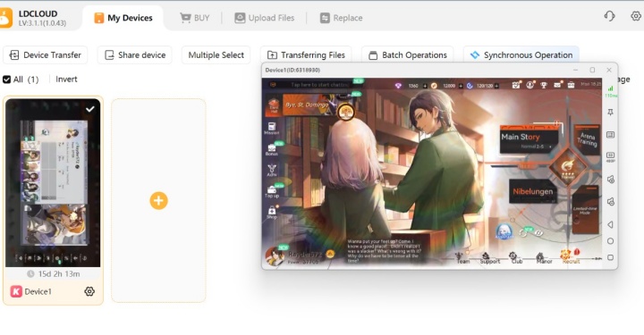The width and height of the screenshot is (644, 335).
Task: Pin the Device1 window on top
Action: tap(610, 113)
